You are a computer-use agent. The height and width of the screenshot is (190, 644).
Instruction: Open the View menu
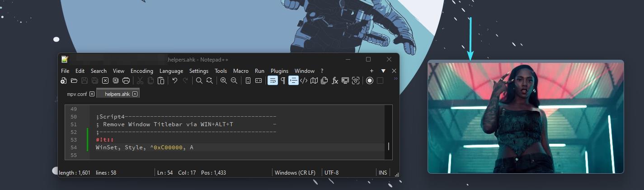coord(118,71)
